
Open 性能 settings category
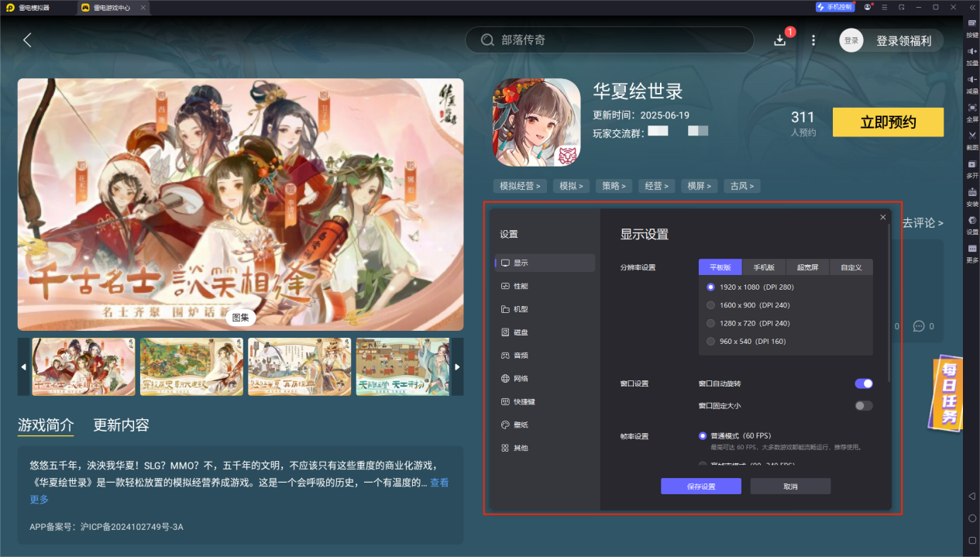(545, 286)
